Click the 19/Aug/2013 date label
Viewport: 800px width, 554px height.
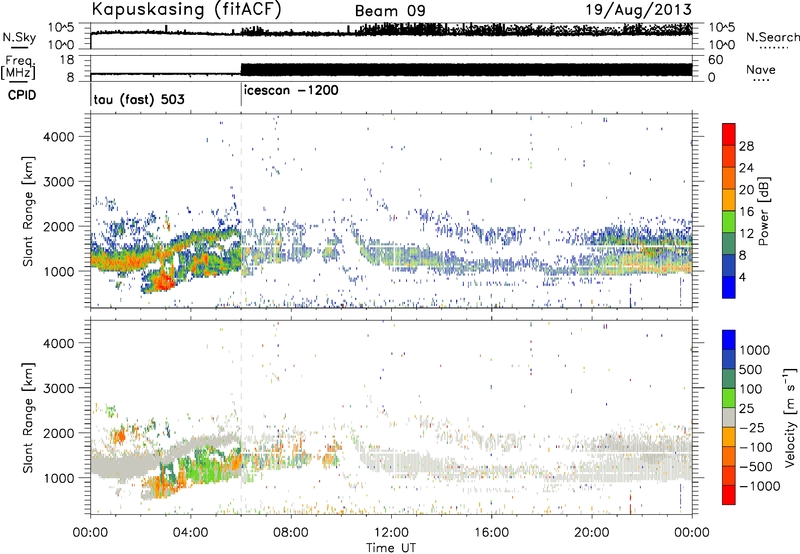pos(638,10)
